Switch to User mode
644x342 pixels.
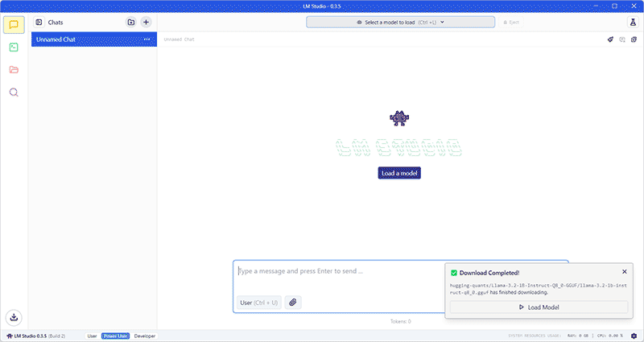tap(92, 336)
